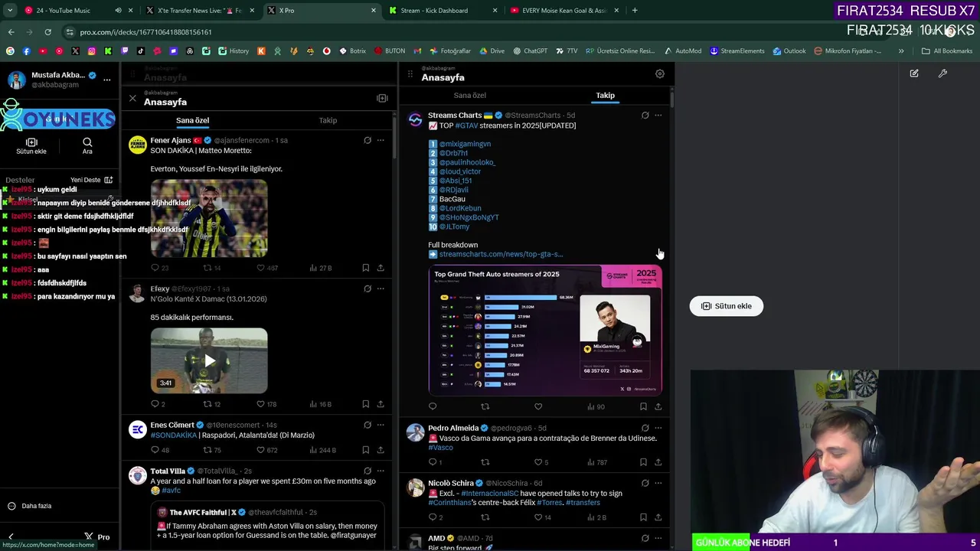Open column settings icon in Takip column
The width and height of the screenshot is (980, 551).
660,74
